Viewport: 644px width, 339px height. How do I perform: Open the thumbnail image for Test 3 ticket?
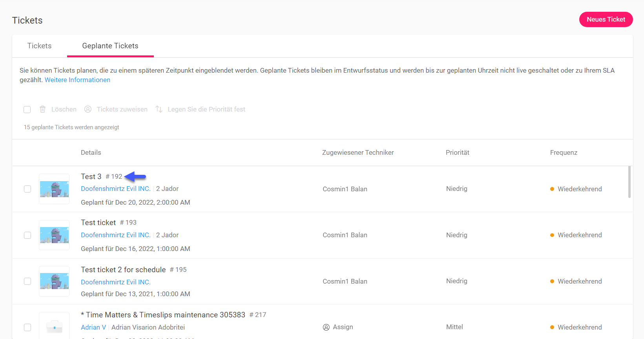[x=54, y=189]
